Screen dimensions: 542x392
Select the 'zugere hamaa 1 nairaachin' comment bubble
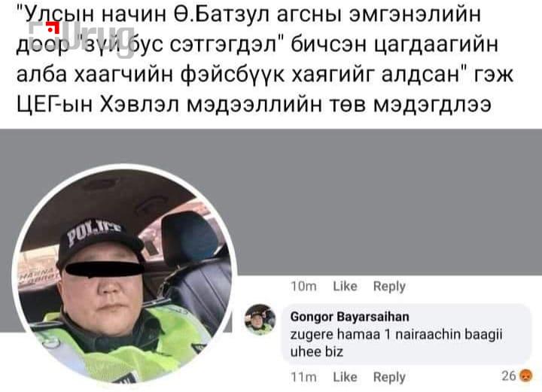coord(407,334)
